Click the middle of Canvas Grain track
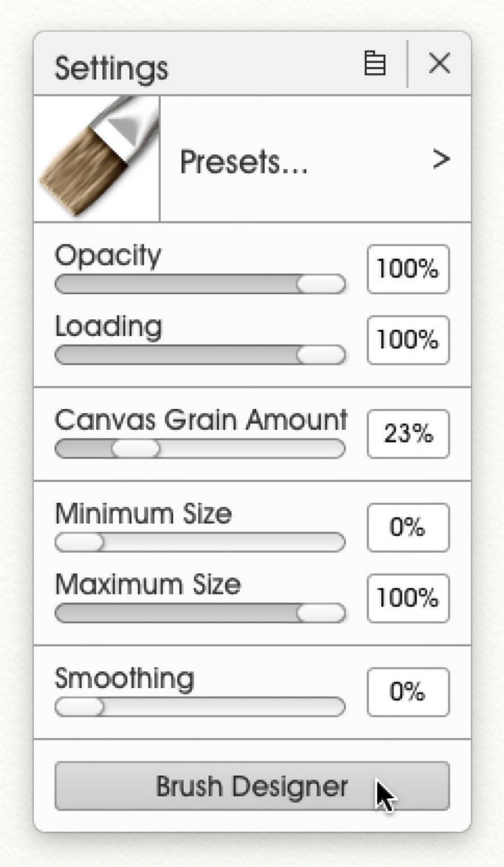Screen dimensions: 504x867 tap(200, 449)
